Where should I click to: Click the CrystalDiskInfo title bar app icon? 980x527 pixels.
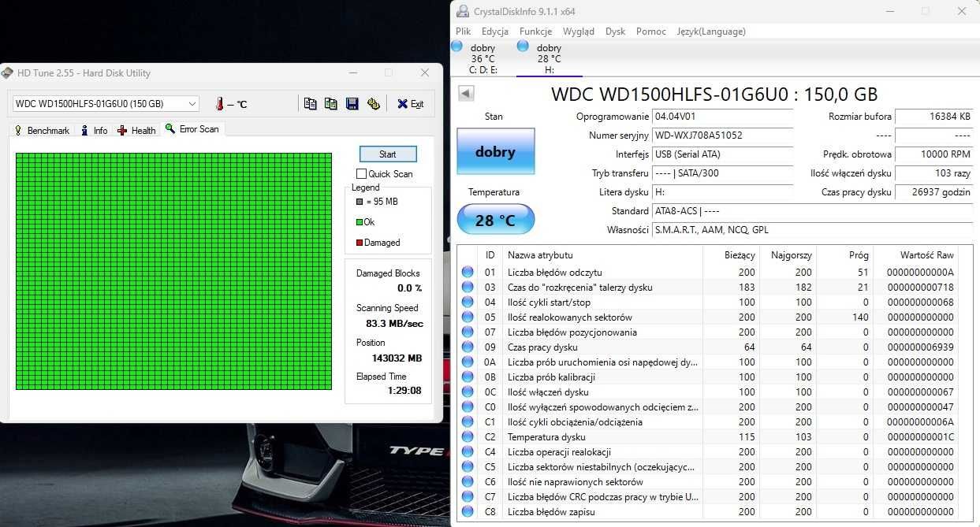(x=463, y=11)
